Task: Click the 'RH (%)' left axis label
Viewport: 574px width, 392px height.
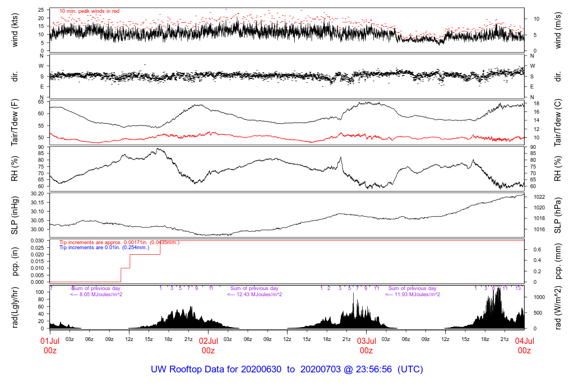Action: (x=15, y=169)
